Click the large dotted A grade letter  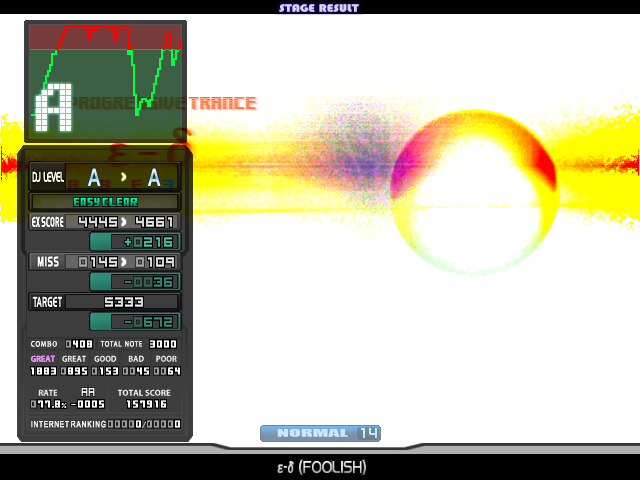[x=53, y=108]
